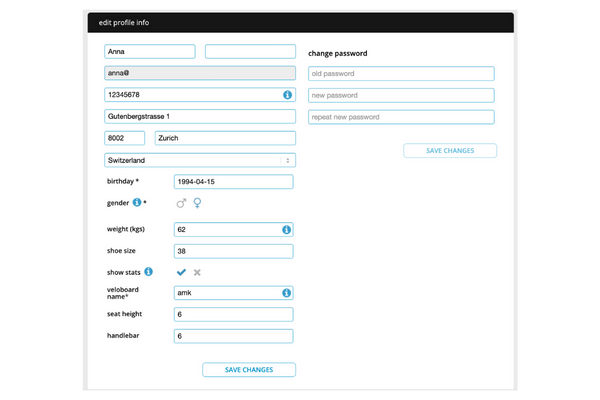This screenshot has height=400, width=600.
Task: Click the 'gender' label text
Action: click(x=118, y=203)
